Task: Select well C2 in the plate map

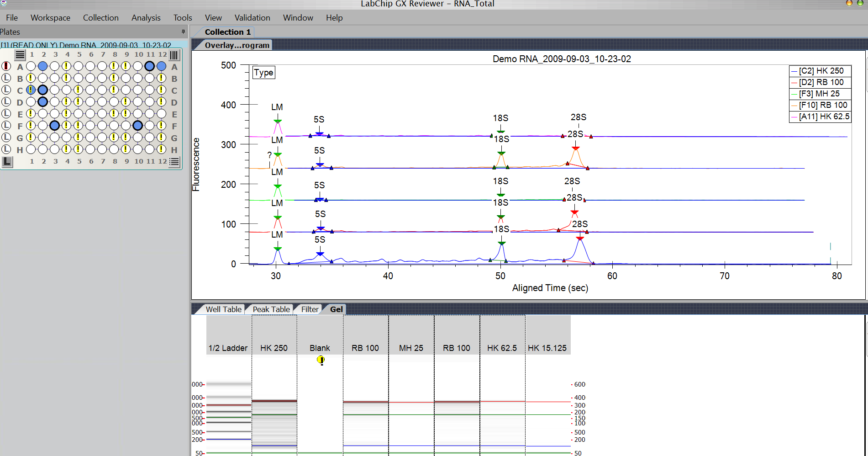Action: 43,90
